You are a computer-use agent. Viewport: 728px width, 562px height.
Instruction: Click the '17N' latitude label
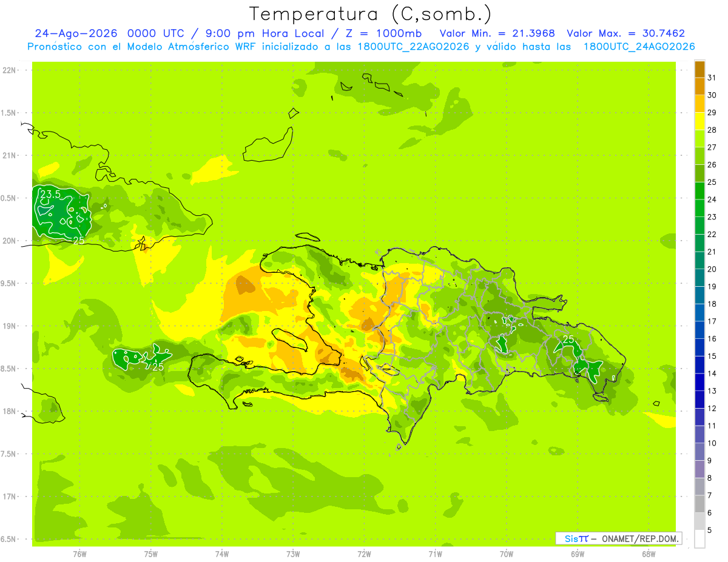coord(10,497)
